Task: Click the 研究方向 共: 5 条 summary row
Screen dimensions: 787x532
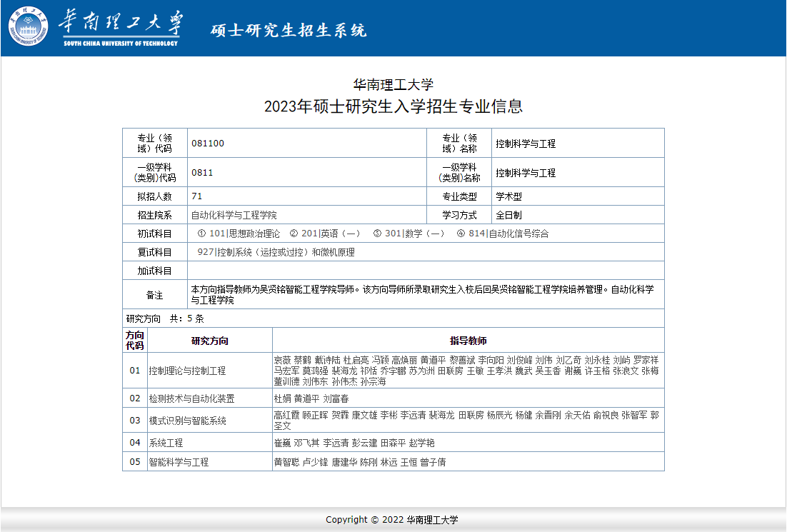Action: 393,318
